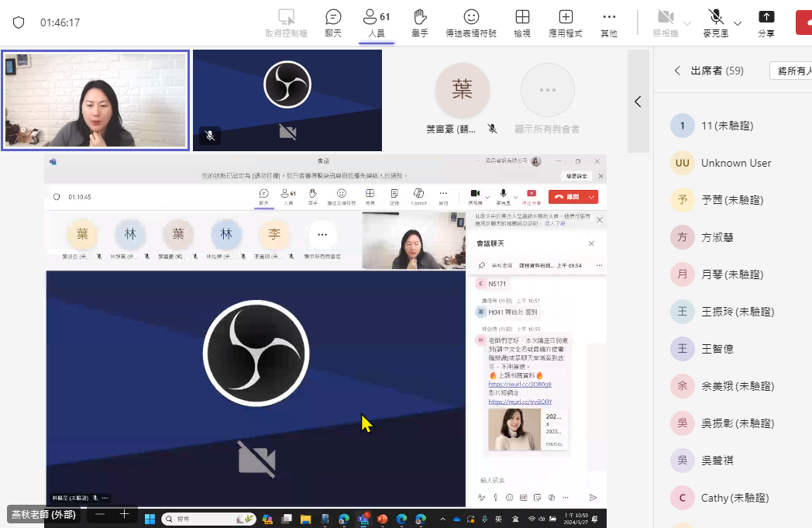Toggle camera icon in shared Teams window toolbar
Screen dimensions: 812x528
tap(475, 196)
